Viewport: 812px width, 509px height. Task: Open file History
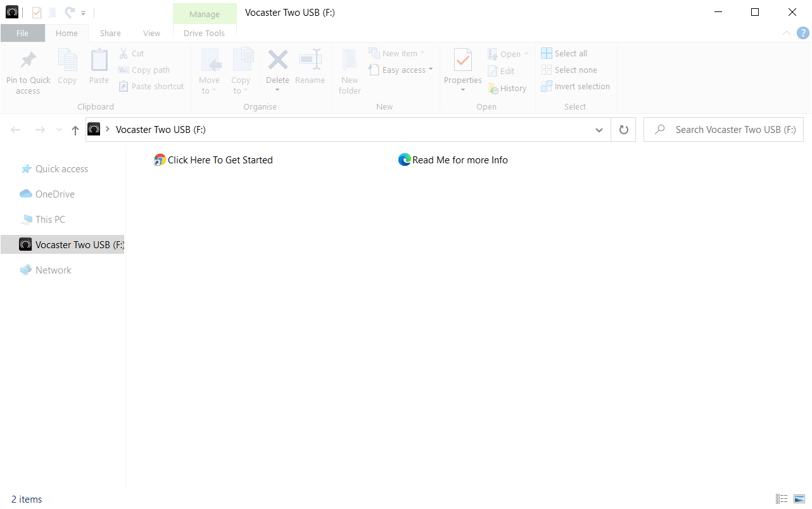507,89
